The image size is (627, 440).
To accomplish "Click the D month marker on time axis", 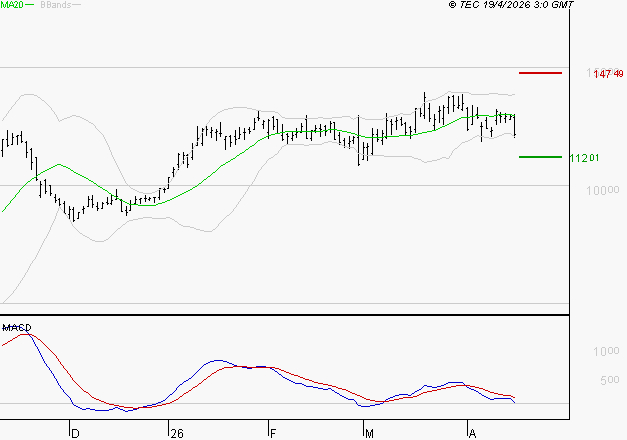I will coord(75,434).
